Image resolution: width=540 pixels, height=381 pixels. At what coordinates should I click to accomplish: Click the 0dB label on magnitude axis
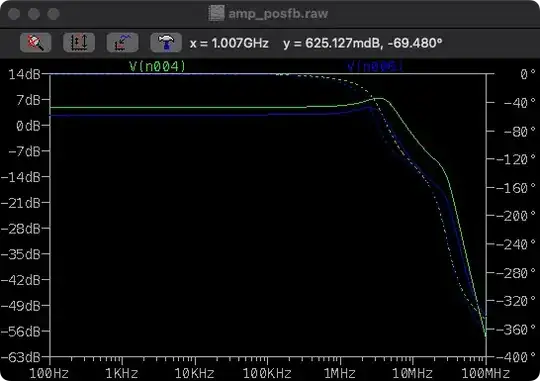coord(28,126)
